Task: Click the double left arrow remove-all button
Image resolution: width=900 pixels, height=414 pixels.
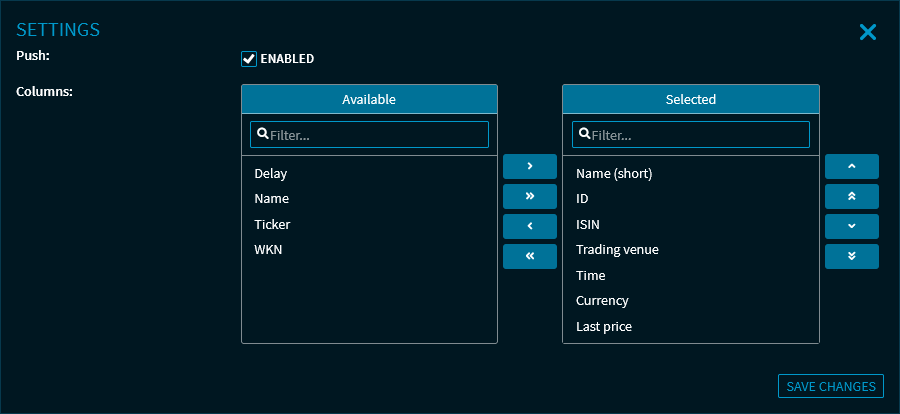Action: [529, 256]
